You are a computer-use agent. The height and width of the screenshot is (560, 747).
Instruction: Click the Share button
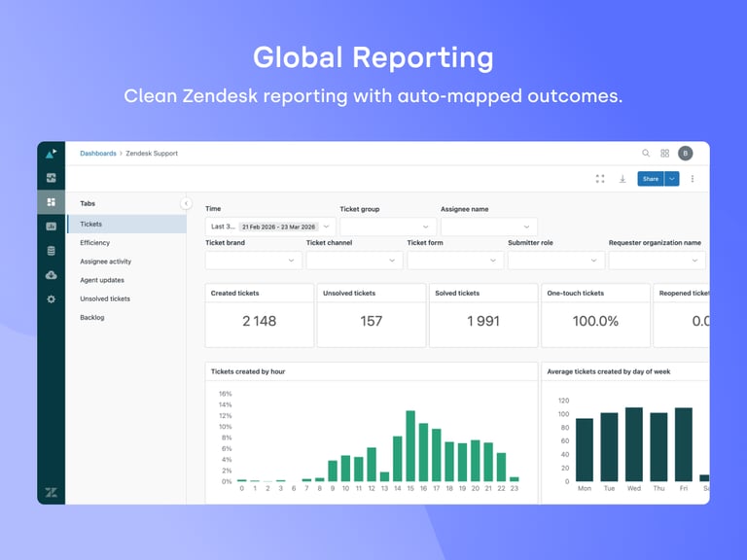pos(651,179)
